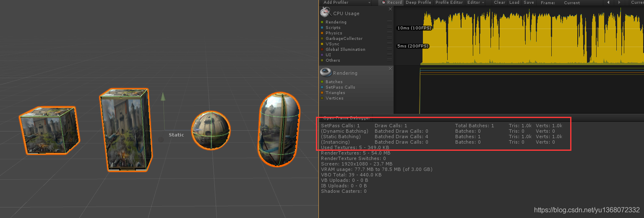Image resolution: width=644 pixels, height=218 pixels.
Task: Click the CPU Usage stopwatch icon
Action: tap(326, 13)
